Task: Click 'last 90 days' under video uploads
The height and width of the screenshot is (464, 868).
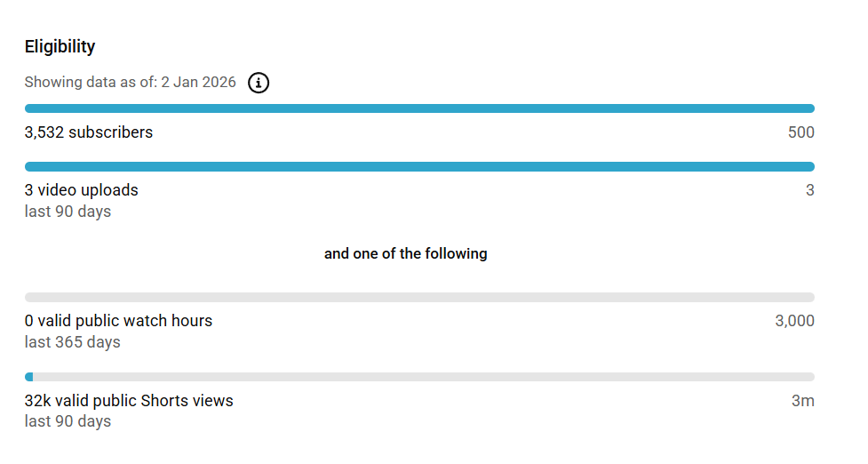Action: coord(68,212)
